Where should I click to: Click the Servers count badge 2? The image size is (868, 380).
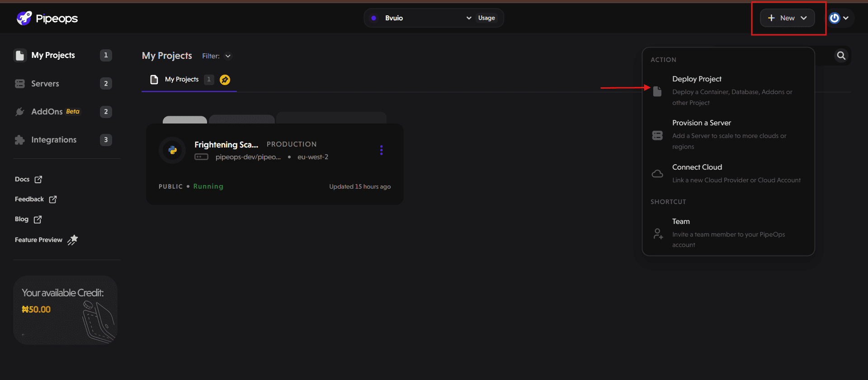[x=106, y=84]
